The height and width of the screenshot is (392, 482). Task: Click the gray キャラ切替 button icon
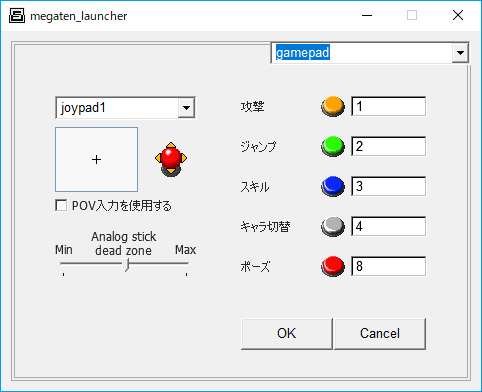tap(333, 227)
